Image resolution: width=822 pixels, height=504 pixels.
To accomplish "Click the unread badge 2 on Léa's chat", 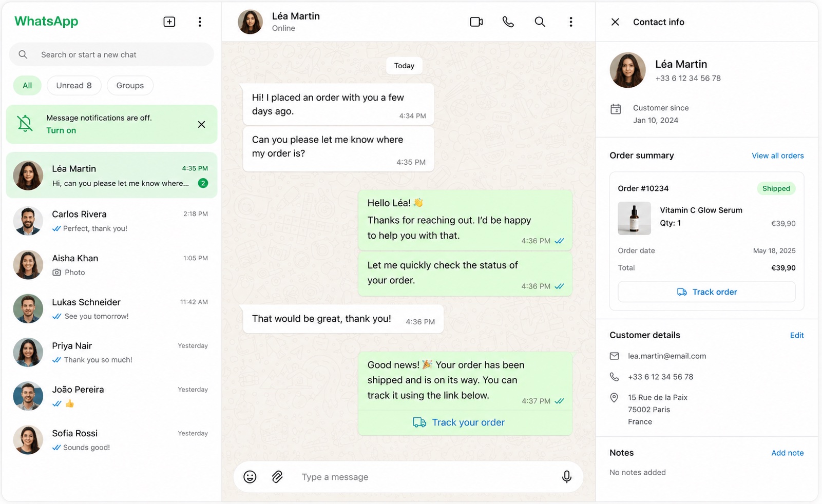I will (x=203, y=183).
